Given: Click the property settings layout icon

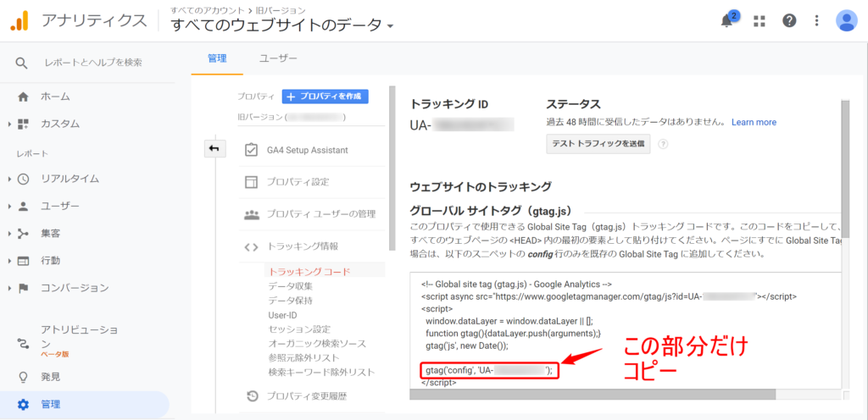Looking at the screenshot, I should pos(251,182).
